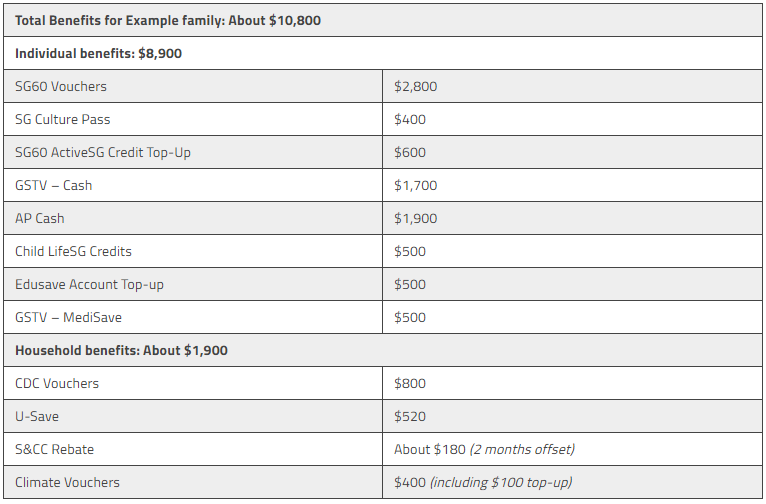
Task: Click the CDC Vouchers row label
Action: pos(57,383)
